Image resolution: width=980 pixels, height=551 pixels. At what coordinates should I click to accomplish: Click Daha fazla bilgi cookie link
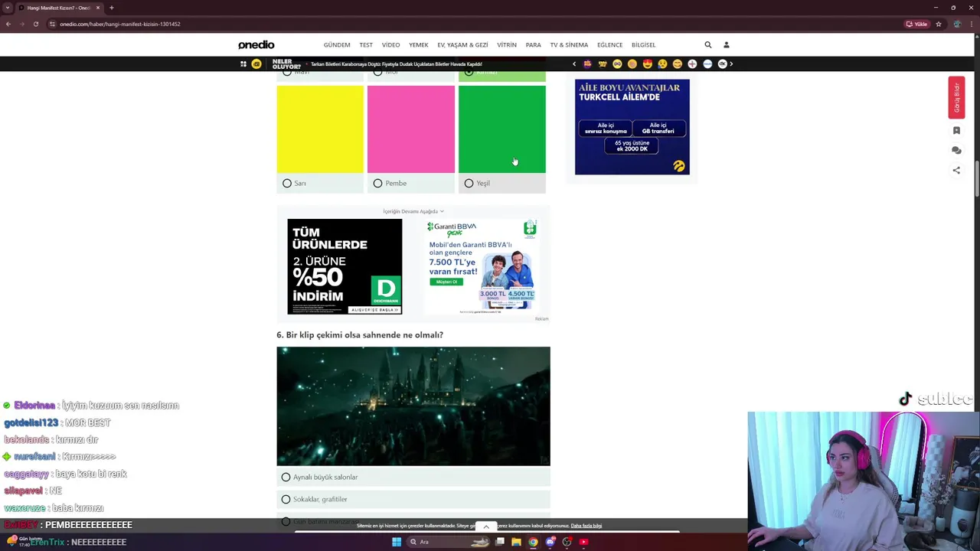click(x=586, y=526)
